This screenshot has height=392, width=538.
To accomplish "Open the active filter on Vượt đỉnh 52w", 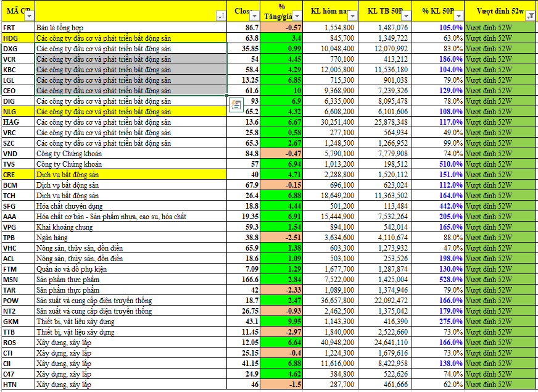I will (x=531, y=17).
